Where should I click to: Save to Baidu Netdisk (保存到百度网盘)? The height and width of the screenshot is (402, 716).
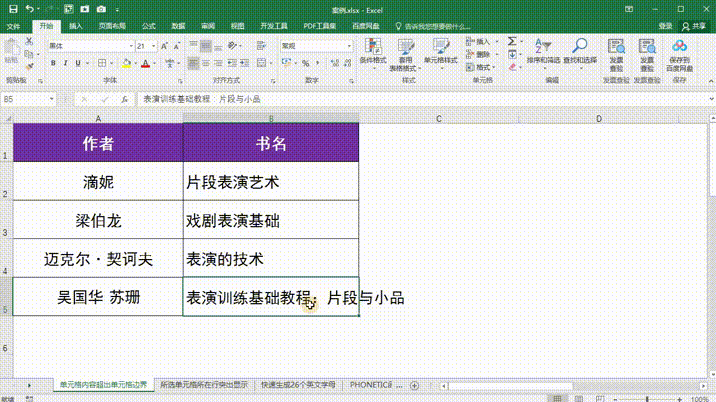(679, 55)
